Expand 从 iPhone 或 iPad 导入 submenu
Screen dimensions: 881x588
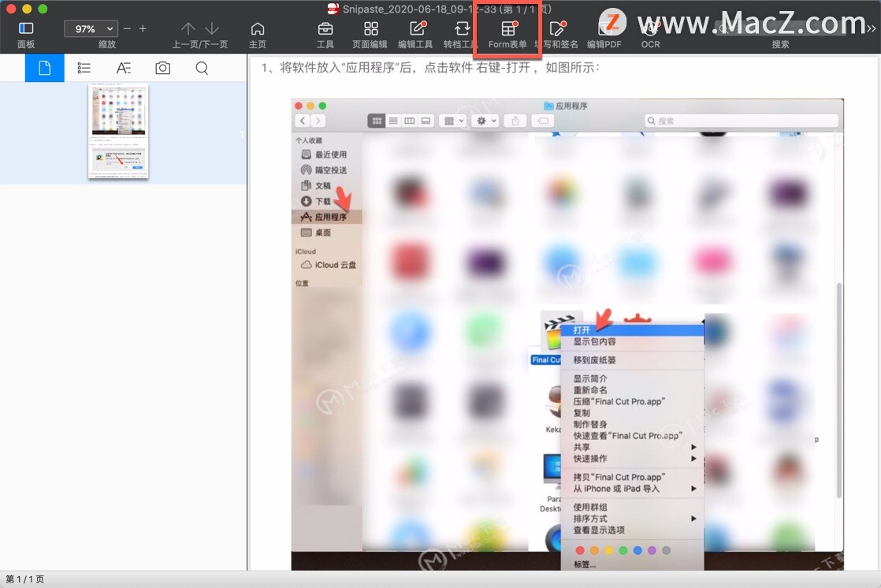[x=633, y=489]
